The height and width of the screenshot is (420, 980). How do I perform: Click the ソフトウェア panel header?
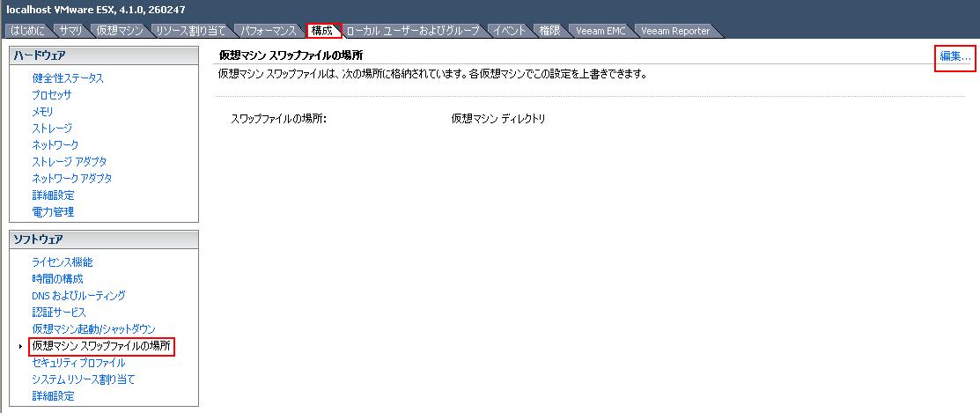click(x=104, y=239)
